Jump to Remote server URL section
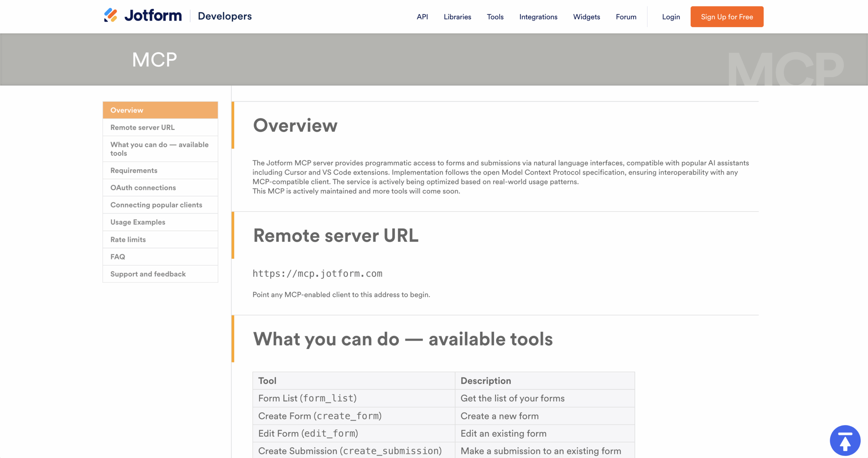Screen dimensions: 868x458 [x=160, y=127]
